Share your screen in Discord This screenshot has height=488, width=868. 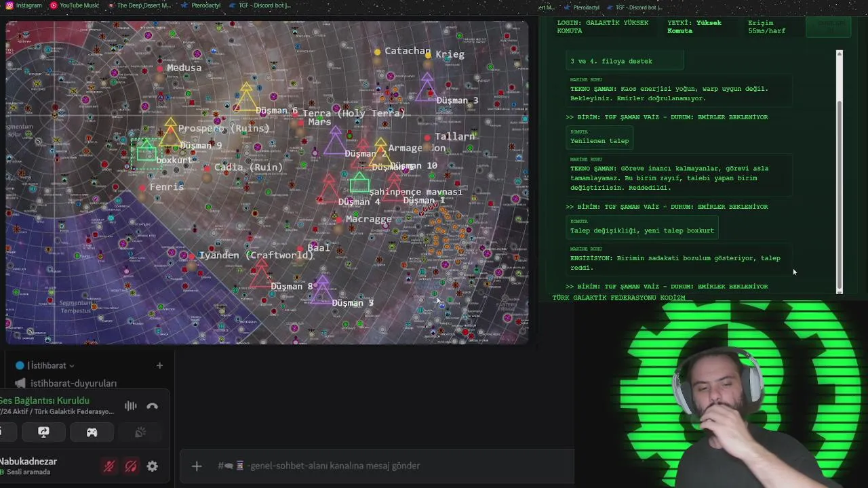click(x=43, y=432)
